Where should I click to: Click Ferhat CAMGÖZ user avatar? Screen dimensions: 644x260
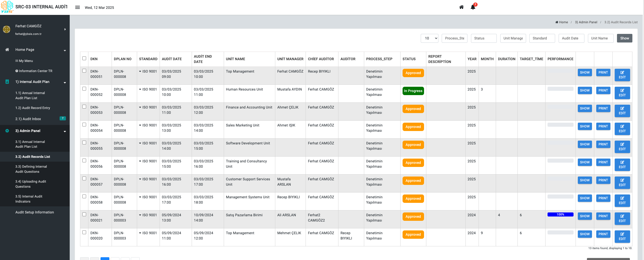[7, 29]
